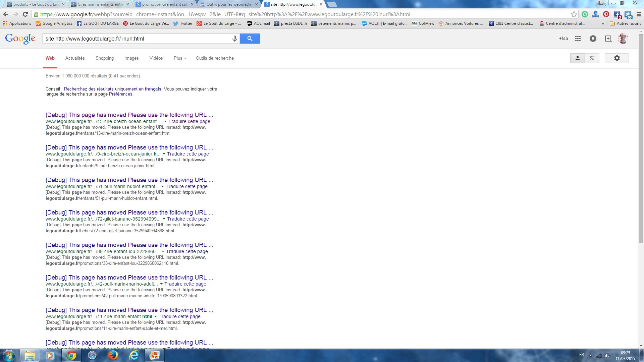Translate the 13-cire-breizh-ocean-enfant result page
The height and width of the screenshot is (362, 644).
pyautogui.click(x=189, y=121)
